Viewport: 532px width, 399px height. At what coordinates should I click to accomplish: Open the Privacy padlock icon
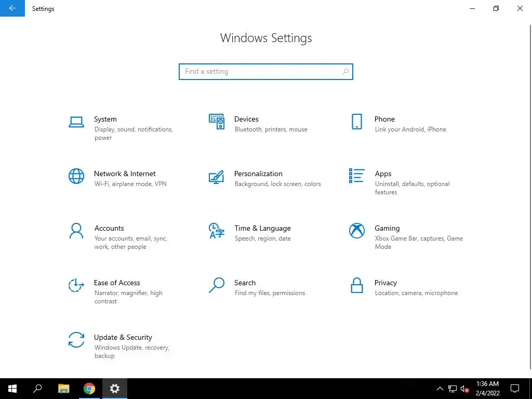(356, 285)
